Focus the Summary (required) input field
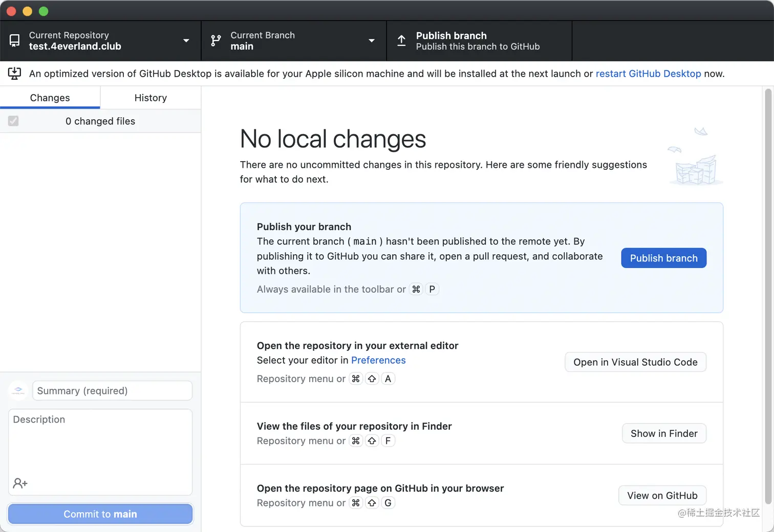This screenshot has width=774, height=532. tap(112, 391)
